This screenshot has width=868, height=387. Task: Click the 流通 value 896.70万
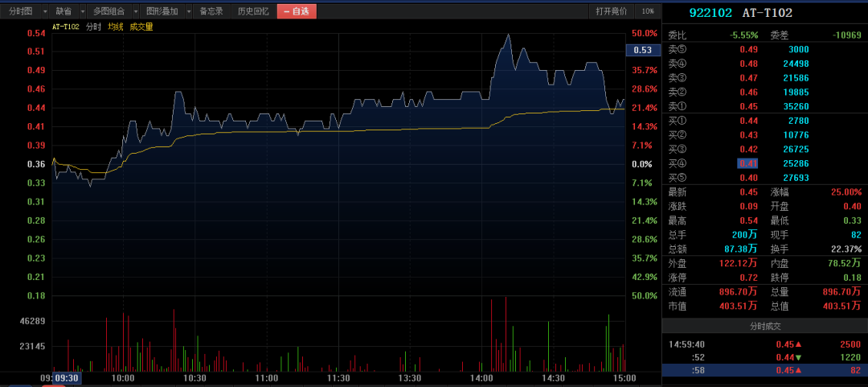click(x=739, y=291)
